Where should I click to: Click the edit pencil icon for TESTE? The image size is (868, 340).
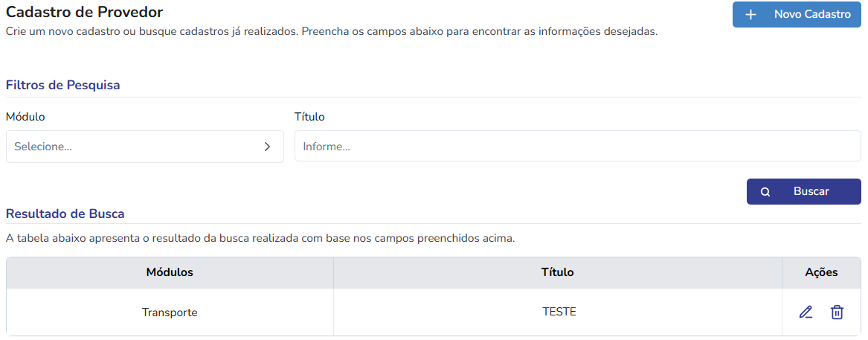pyautogui.click(x=806, y=312)
